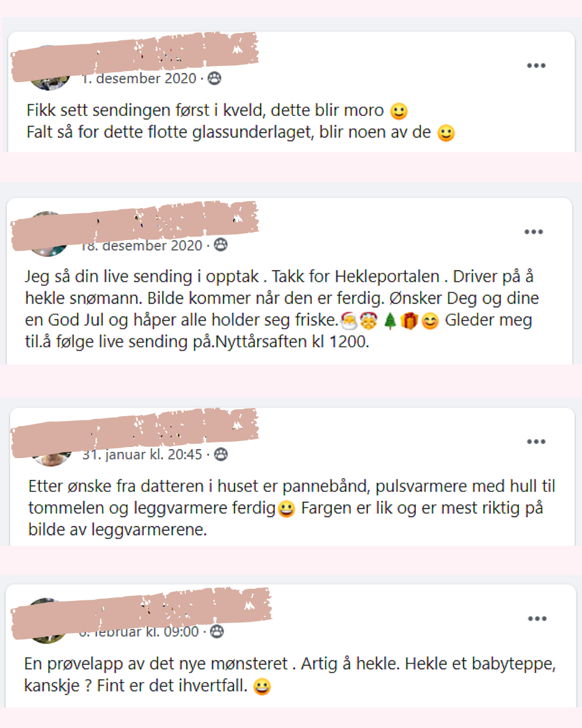Open options menu on 1. desember 2020 post
582x728 pixels.
tap(536, 65)
